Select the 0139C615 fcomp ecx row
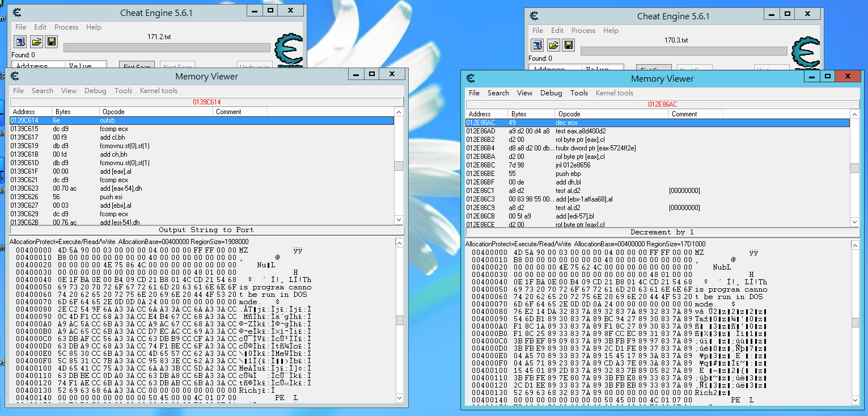868x416 pixels. coord(202,129)
